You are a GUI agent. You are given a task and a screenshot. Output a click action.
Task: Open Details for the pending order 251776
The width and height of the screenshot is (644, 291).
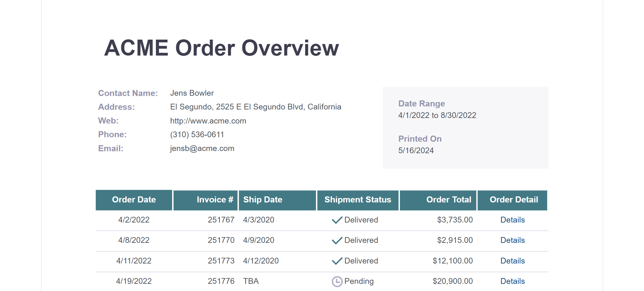pyautogui.click(x=512, y=281)
